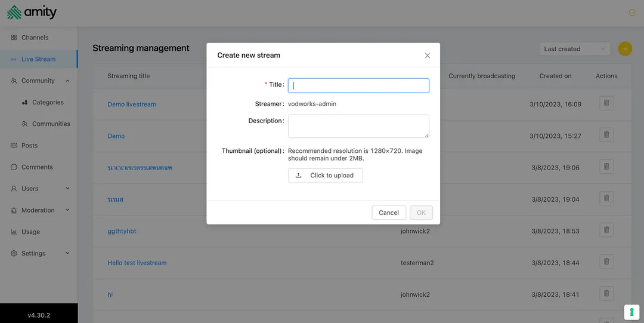644x323 pixels.
Task: Click the Communities people icon
Action: [24, 124]
